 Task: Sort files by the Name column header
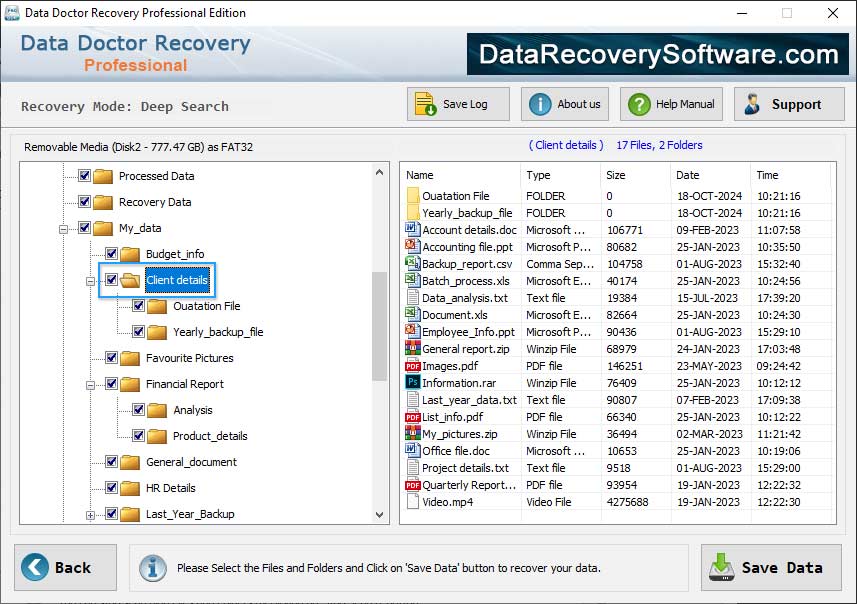[418, 175]
